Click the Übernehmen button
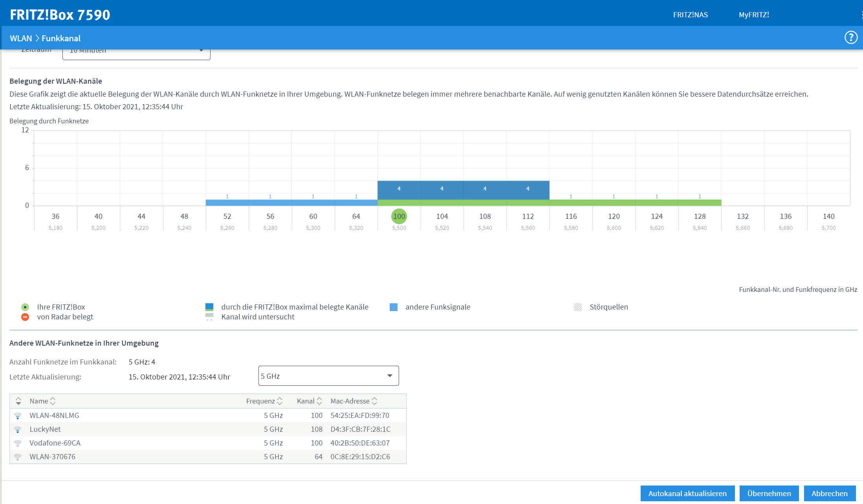 [x=769, y=493]
